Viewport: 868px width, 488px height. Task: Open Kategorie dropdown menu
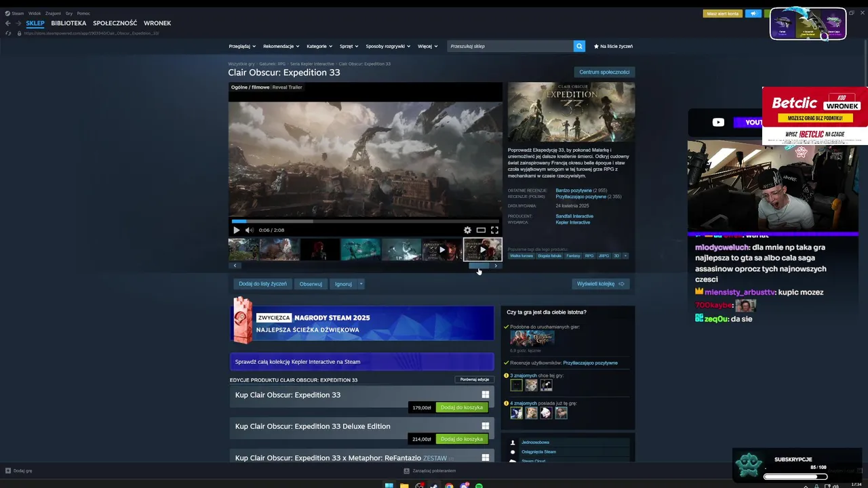(x=319, y=46)
